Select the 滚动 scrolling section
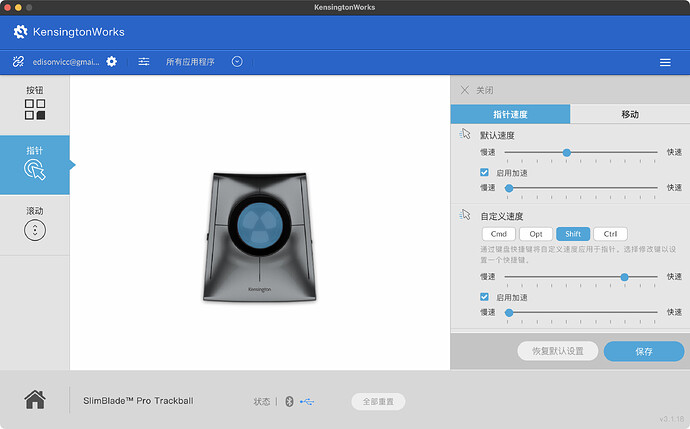Viewport: 690px width, 429px height. (x=35, y=225)
